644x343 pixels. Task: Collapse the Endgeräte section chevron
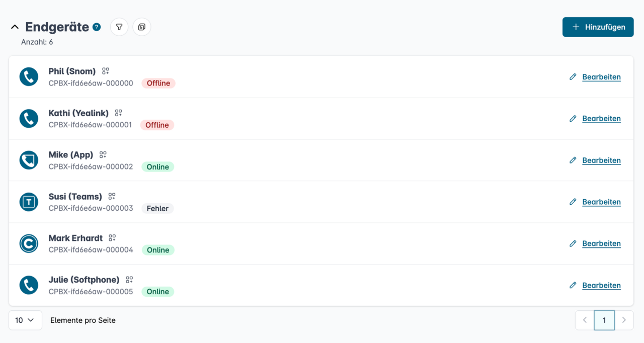click(x=15, y=27)
